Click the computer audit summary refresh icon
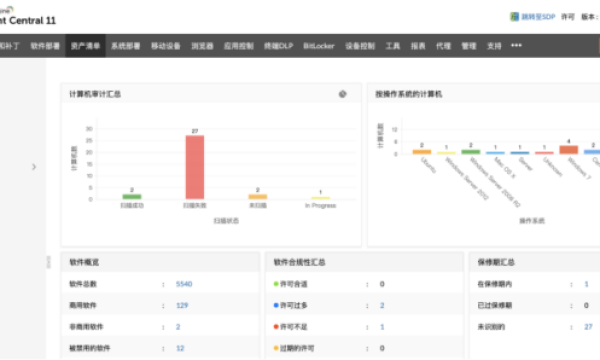600x360 pixels. [342, 94]
